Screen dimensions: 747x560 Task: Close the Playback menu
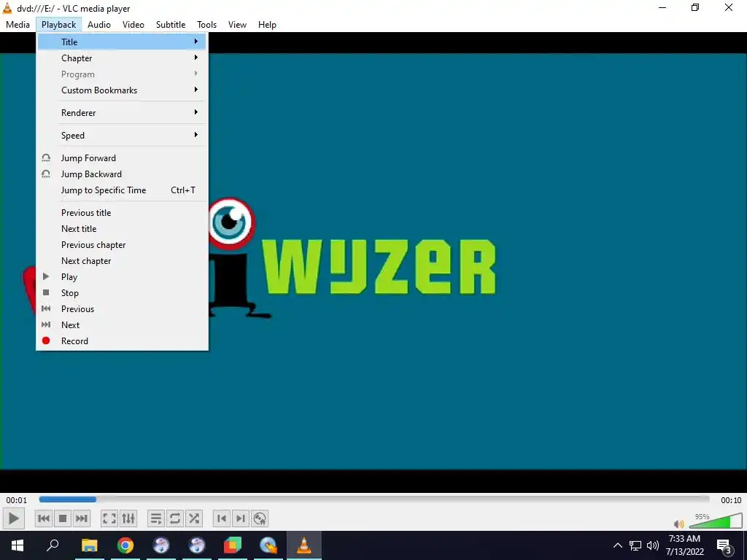[58, 25]
